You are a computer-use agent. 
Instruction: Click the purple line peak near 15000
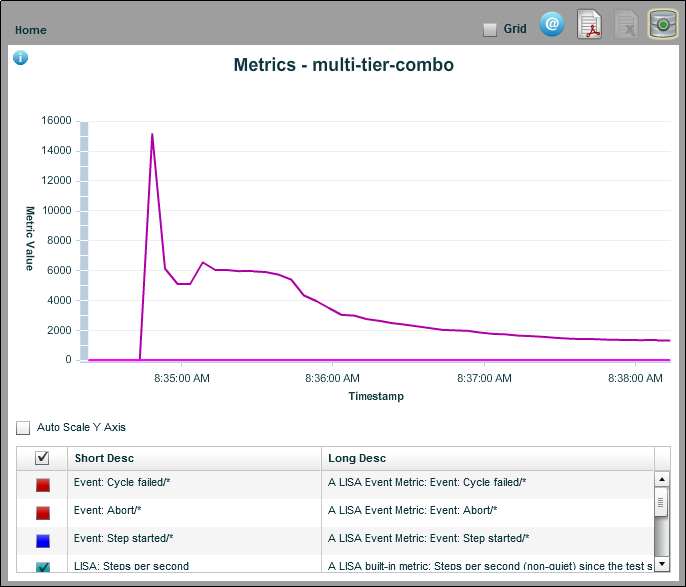click(x=152, y=134)
